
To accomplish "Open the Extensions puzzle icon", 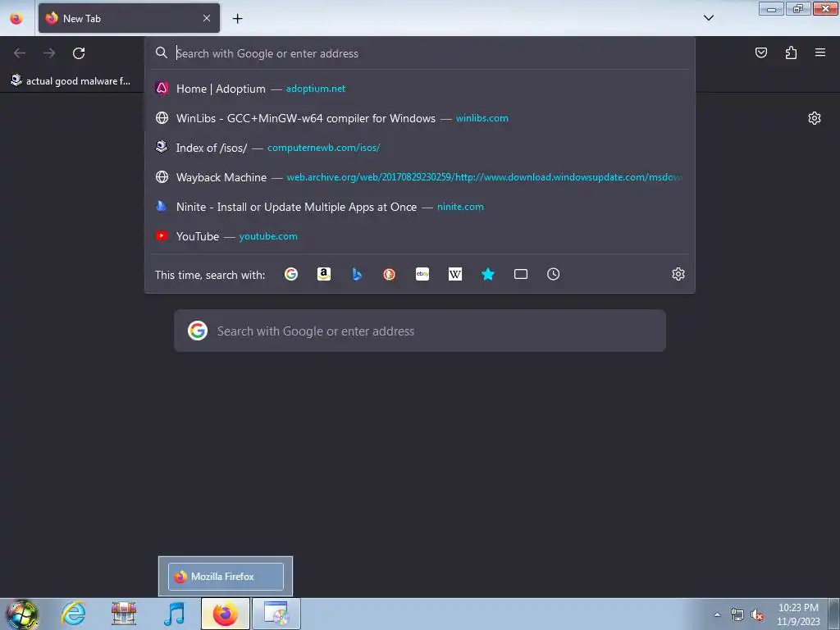I will pyautogui.click(x=791, y=52).
